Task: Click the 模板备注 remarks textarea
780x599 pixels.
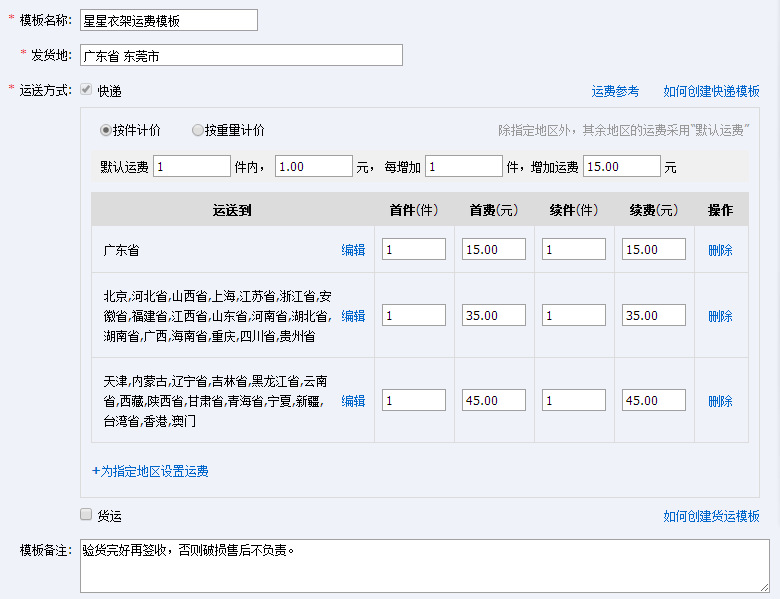Action: (x=424, y=566)
